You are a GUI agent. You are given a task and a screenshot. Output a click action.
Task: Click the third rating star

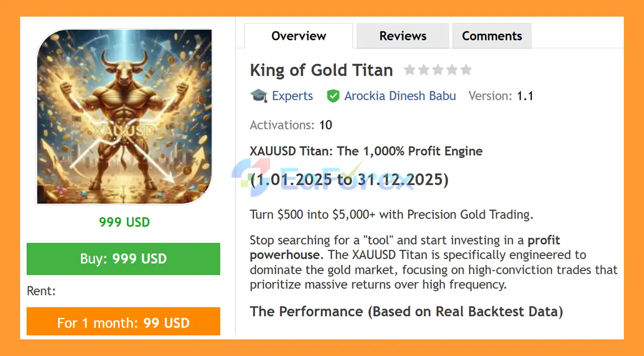[438, 70]
